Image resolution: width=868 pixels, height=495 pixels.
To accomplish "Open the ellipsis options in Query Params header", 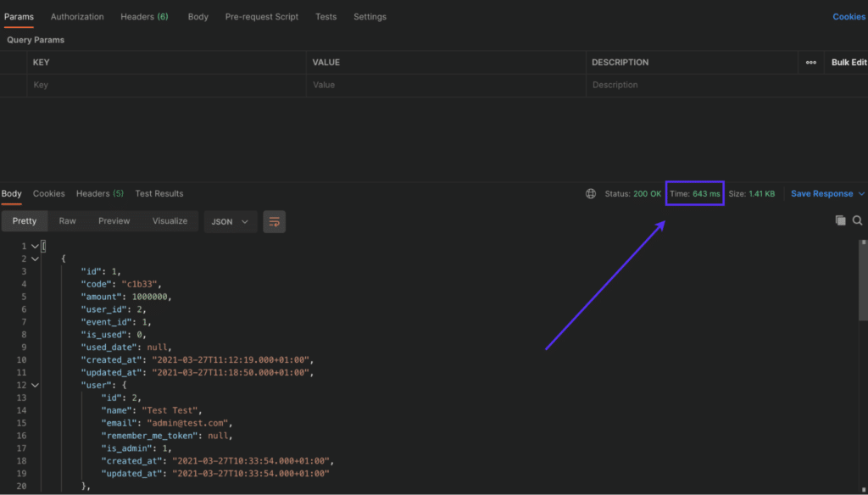I will coord(810,62).
